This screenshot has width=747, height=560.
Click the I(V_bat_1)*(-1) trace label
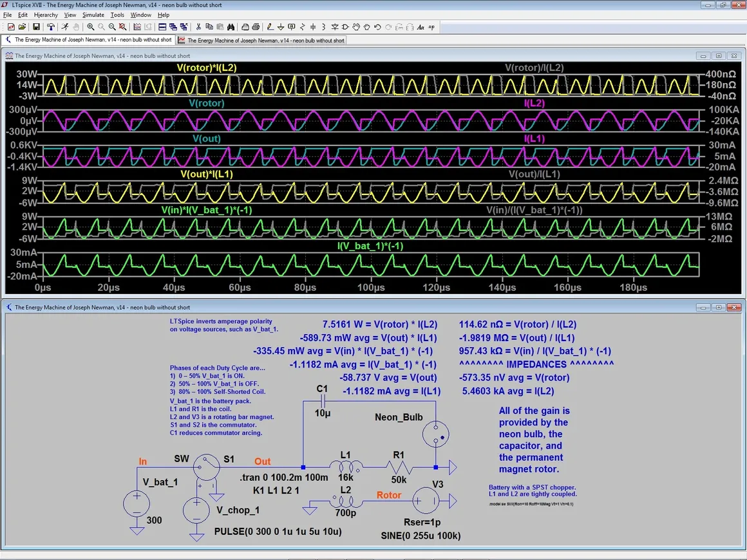(371, 246)
